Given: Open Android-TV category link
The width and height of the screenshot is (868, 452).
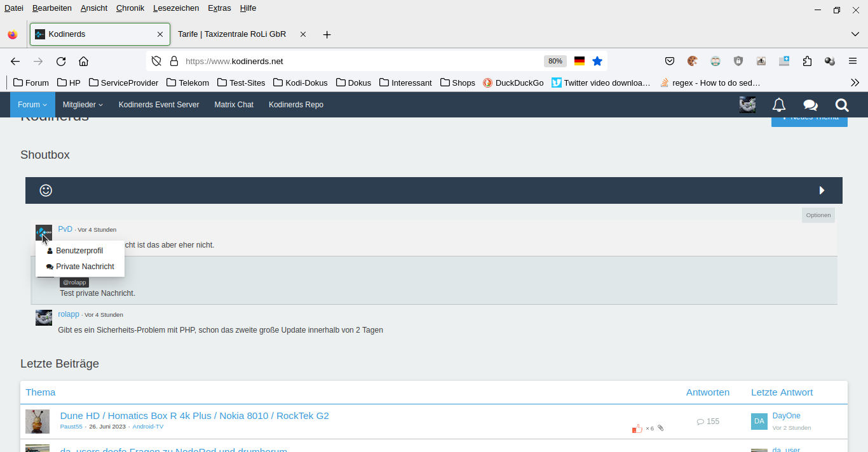Looking at the screenshot, I should (148, 427).
